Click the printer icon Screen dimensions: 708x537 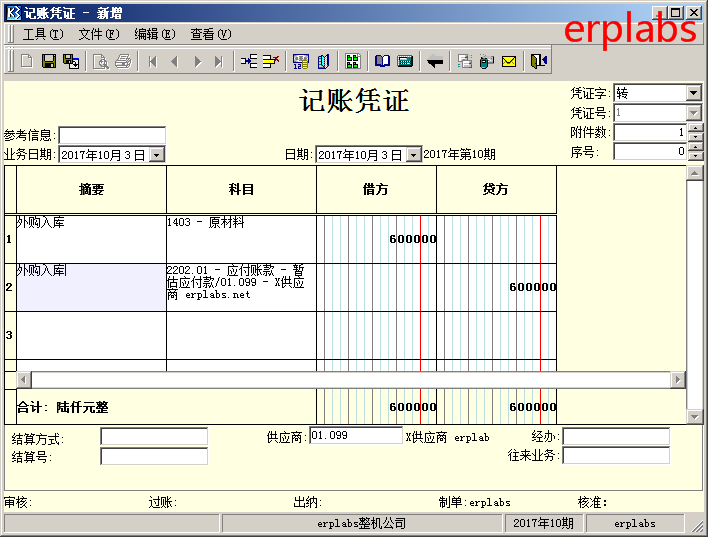pos(123,61)
